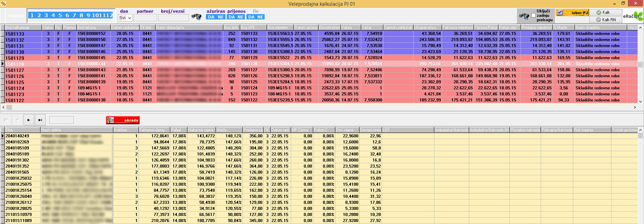The height and width of the screenshot is (224, 644).
Task: Select article code 21001K26112
Action: 18,203
